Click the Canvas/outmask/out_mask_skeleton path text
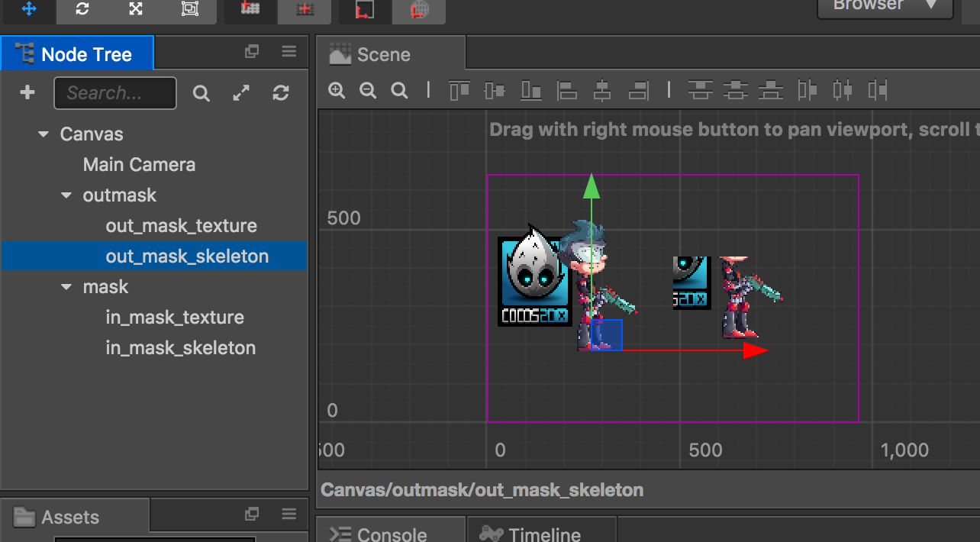Image resolution: width=980 pixels, height=542 pixels. pyautogui.click(x=482, y=490)
